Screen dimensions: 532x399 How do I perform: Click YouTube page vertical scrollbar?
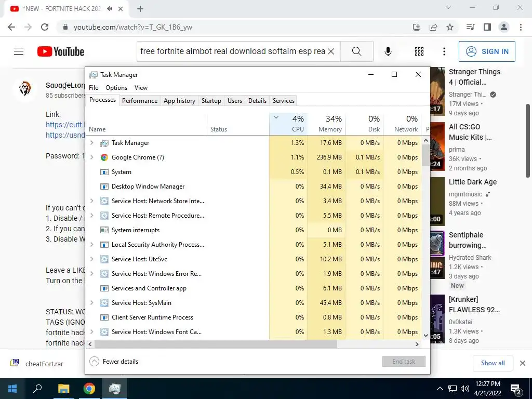[528, 141]
